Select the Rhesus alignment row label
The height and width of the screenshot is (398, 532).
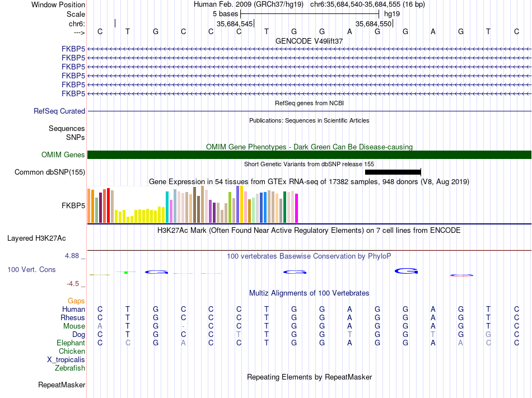[x=73, y=317]
